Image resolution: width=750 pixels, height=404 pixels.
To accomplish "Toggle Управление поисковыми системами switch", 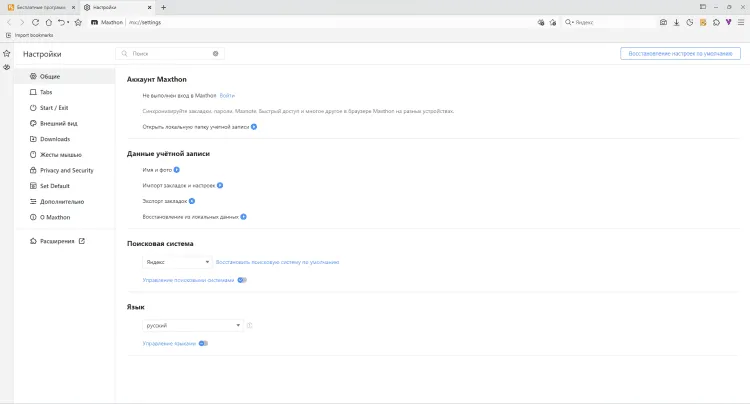I will click(242, 280).
